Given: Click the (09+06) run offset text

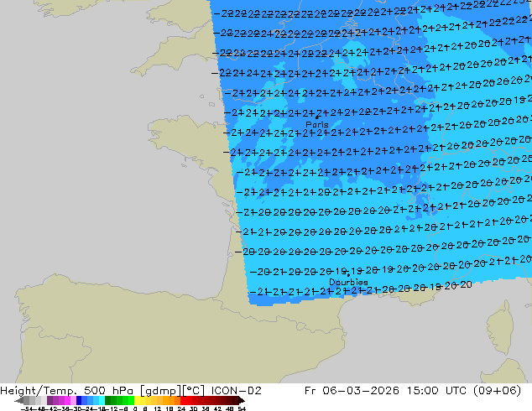Looking at the screenshot, I should pyautogui.click(x=497, y=391).
